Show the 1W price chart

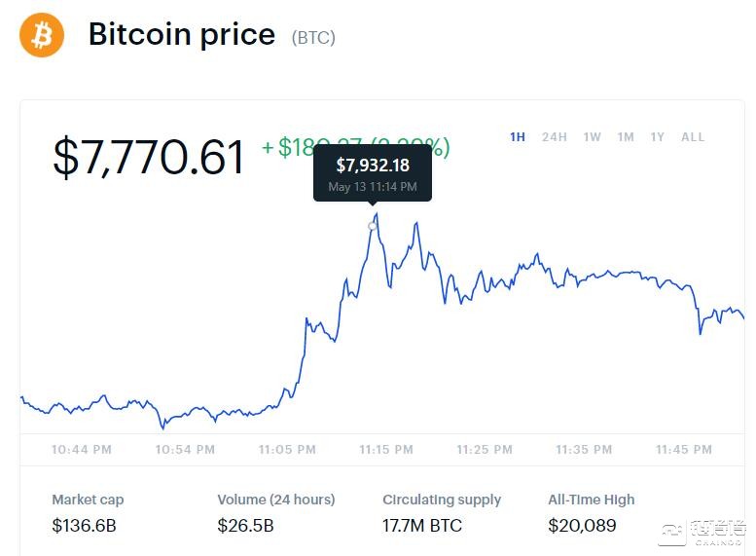[592, 137]
